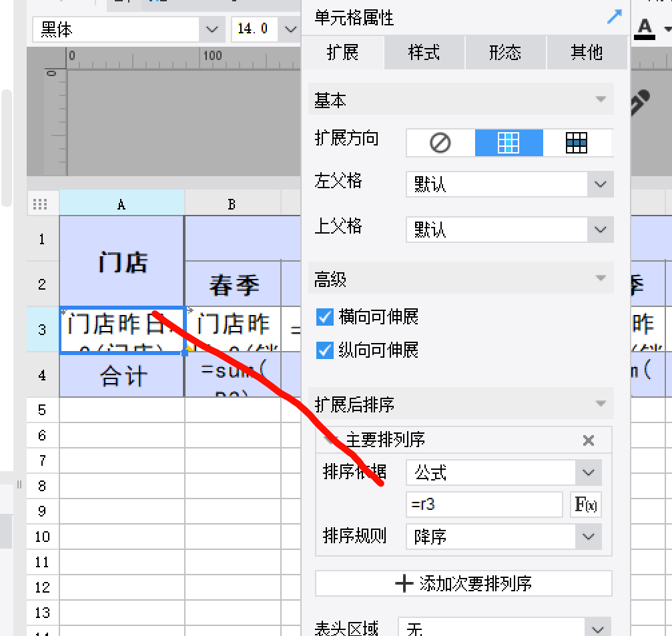Select row 4 header
The image size is (672, 636).
tap(42, 376)
